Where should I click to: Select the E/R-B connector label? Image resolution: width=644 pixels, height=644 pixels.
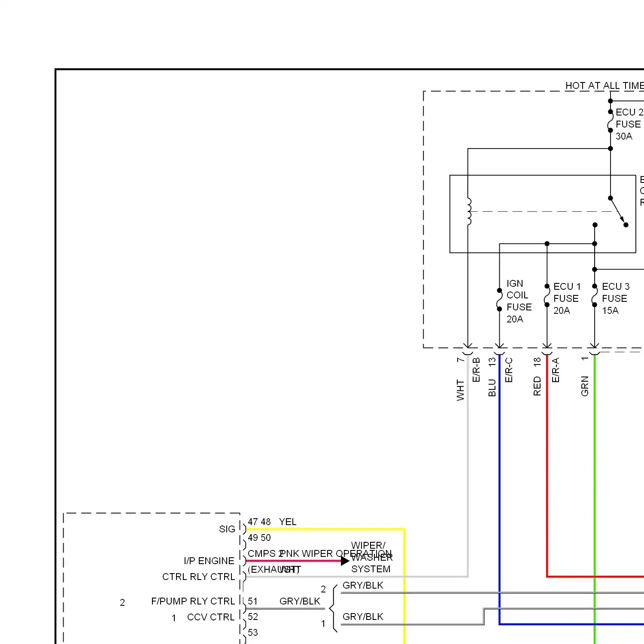(476, 370)
